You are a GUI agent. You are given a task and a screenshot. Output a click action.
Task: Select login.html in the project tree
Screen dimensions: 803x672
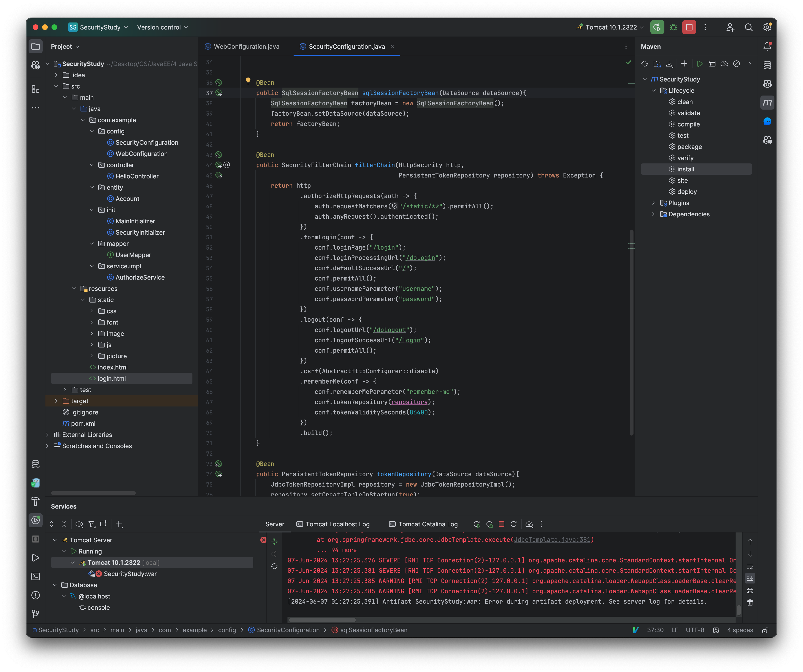[x=122, y=378]
